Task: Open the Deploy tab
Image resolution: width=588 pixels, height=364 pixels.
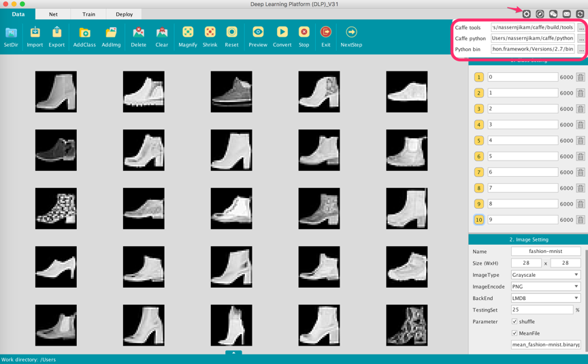Action: tap(125, 14)
